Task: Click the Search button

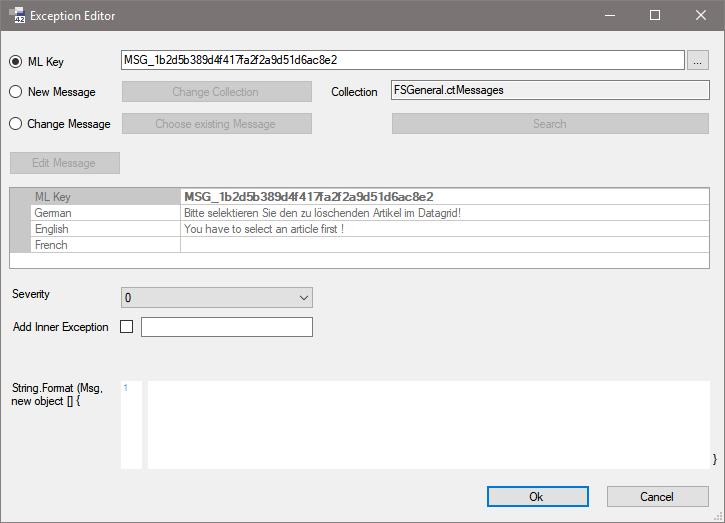Action: click(x=550, y=123)
